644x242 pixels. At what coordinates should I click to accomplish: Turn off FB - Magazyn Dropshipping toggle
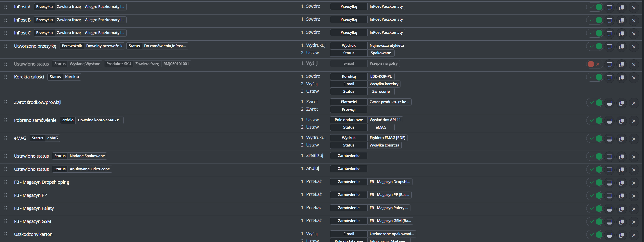[x=594, y=182]
